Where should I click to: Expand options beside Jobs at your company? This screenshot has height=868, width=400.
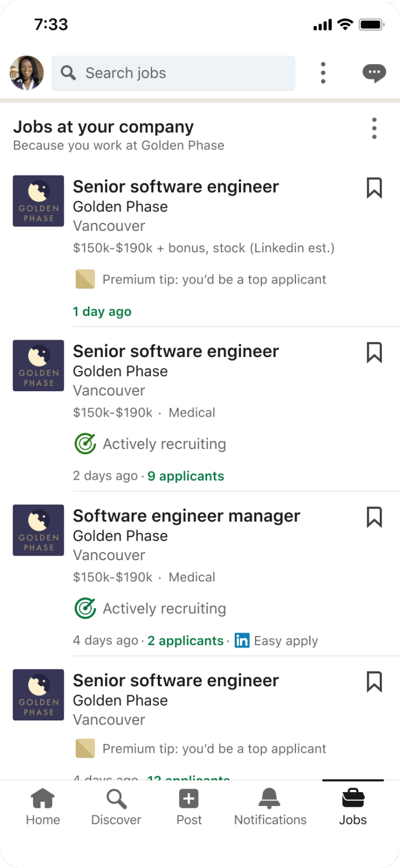point(375,128)
